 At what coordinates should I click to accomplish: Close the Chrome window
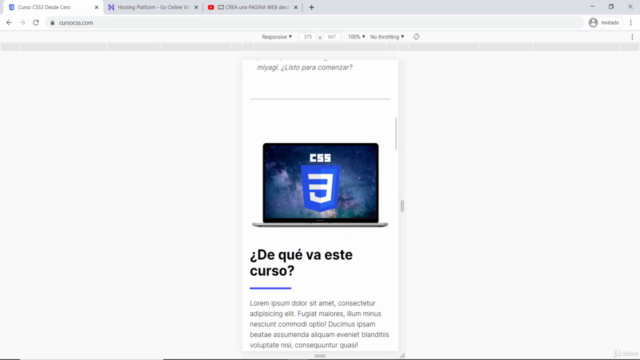click(x=630, y=7)
